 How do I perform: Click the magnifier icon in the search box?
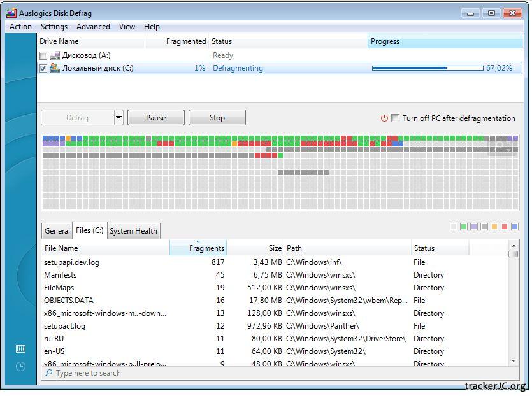[49, 373]
